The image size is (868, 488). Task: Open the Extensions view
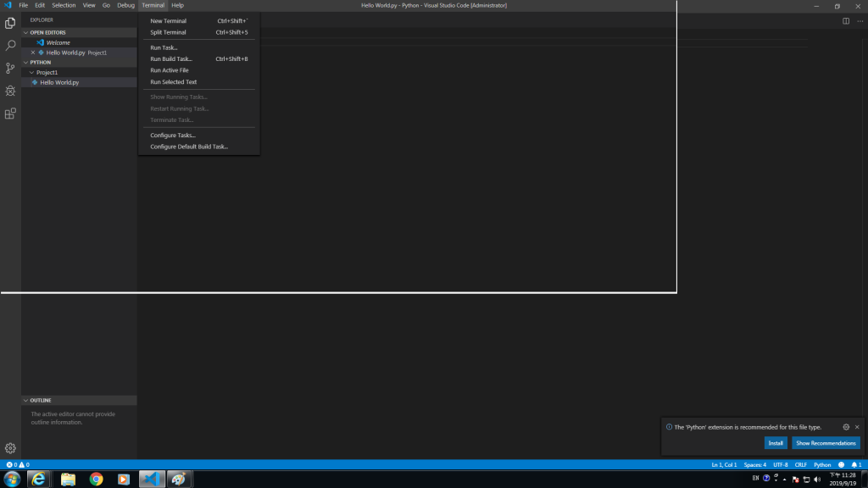[x=10, y=114]
